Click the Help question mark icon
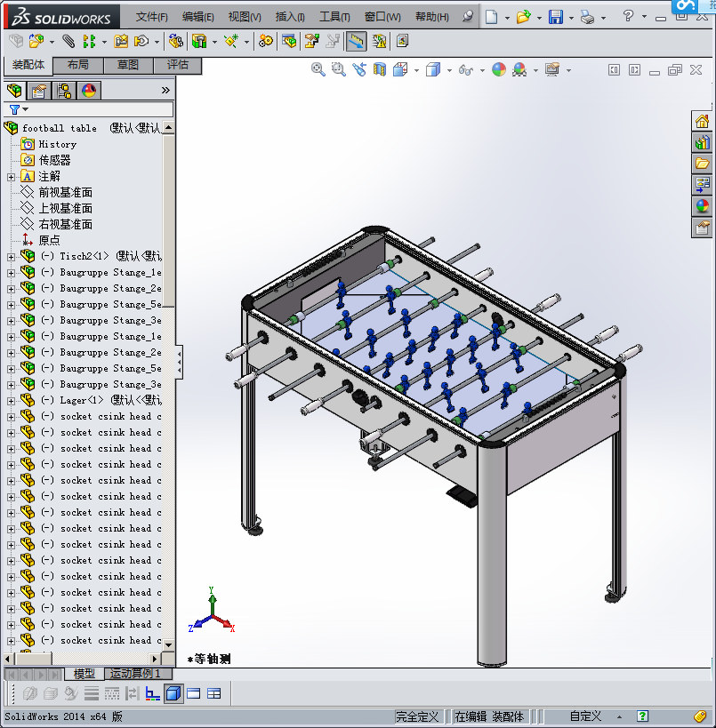Image resolution: width=716 pixels, height=728 pixels. click(x=628, y=16)
